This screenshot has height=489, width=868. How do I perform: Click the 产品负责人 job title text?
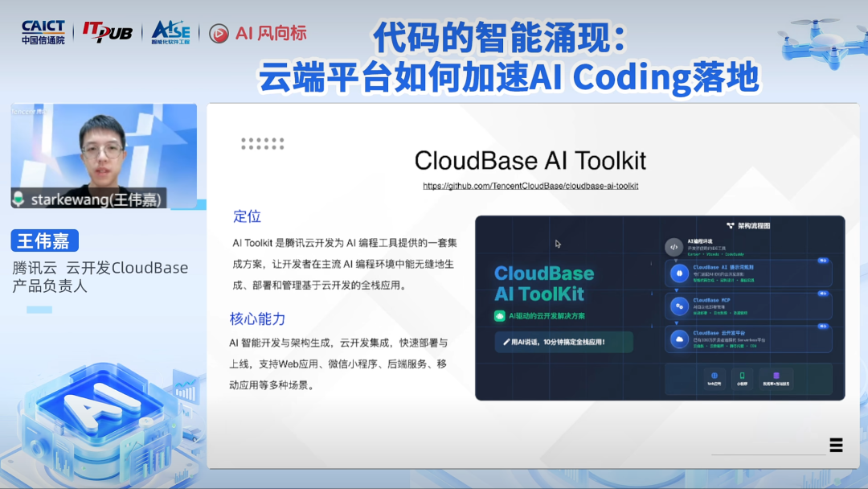click(x=50, y=286)
